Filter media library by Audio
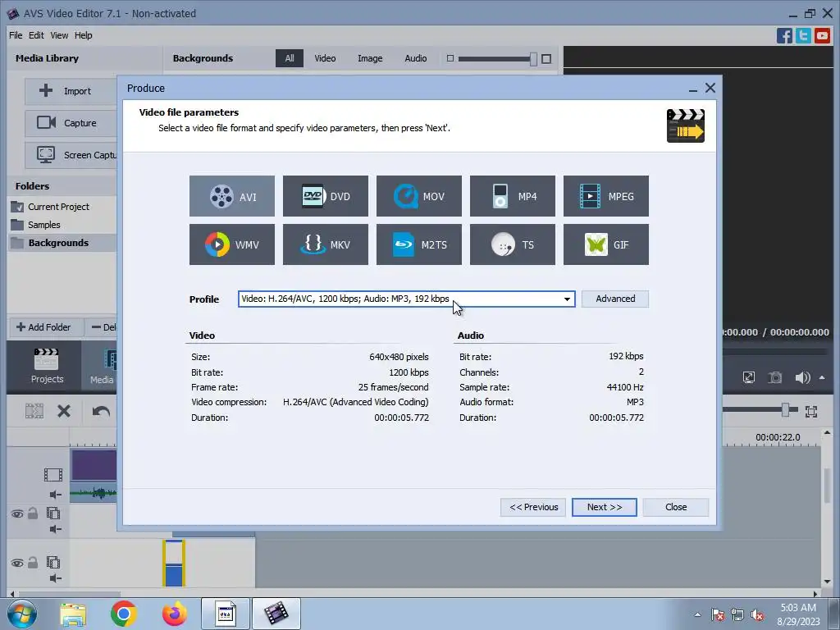Image resolution: width=840 pixels, height=630 pixels. point(416,58)
